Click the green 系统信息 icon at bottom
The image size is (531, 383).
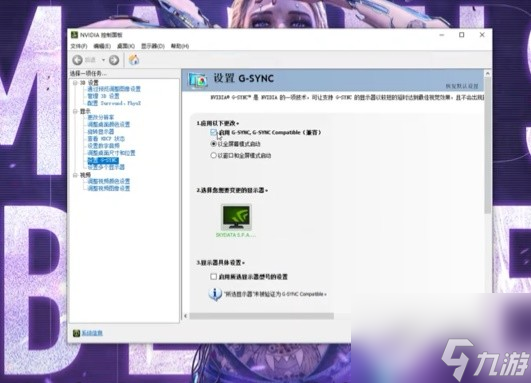[76, 333]
